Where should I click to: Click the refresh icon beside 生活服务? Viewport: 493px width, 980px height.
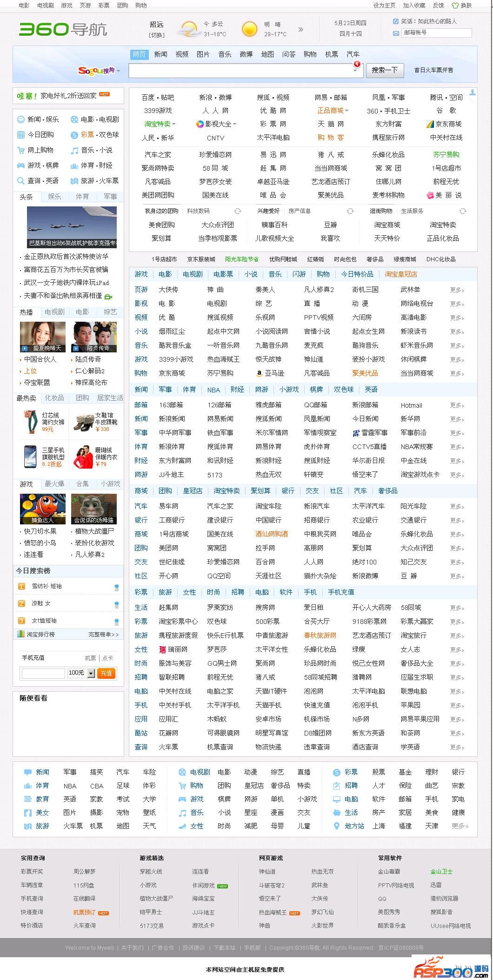(x=463, y=211)
